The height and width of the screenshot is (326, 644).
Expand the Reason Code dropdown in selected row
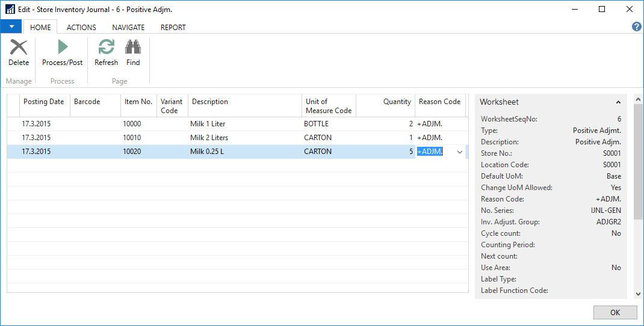click(x=460, y=152)
